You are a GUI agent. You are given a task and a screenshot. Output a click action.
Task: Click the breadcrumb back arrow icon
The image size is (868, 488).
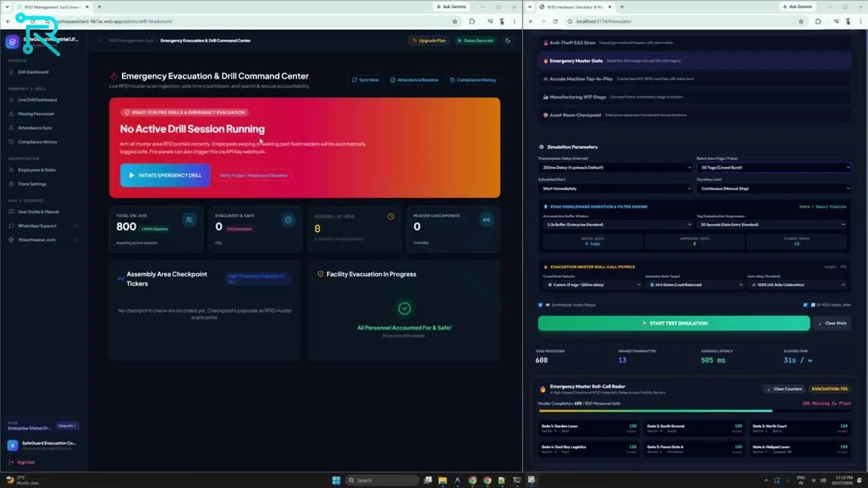click(101, 41)
